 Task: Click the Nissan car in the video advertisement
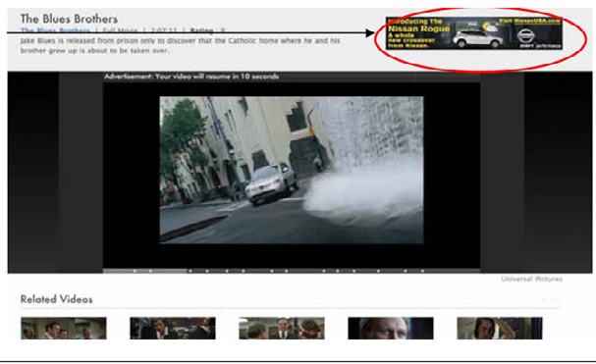[x=271, y=183]
